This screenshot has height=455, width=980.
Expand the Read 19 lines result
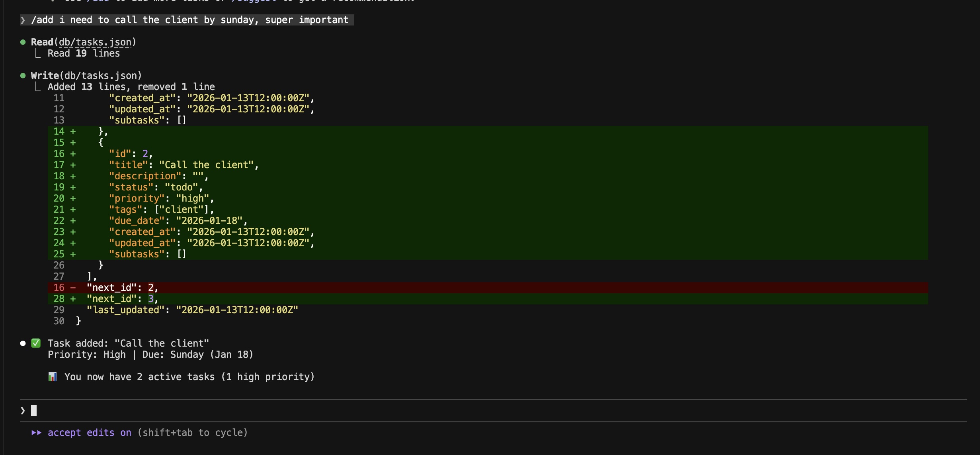[x=84, y=53]
